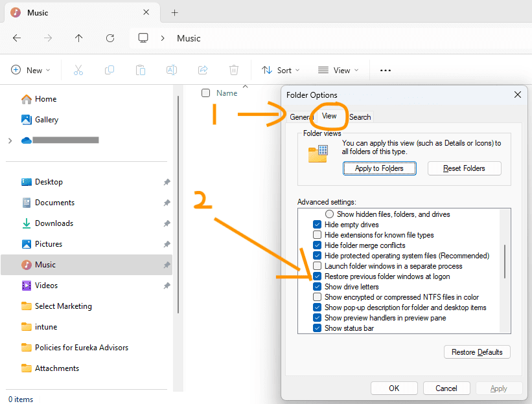This screenshot has width=532, height=404.
Task: Toggle Restore previous folder windows at logon
Action: coord(318,276)
